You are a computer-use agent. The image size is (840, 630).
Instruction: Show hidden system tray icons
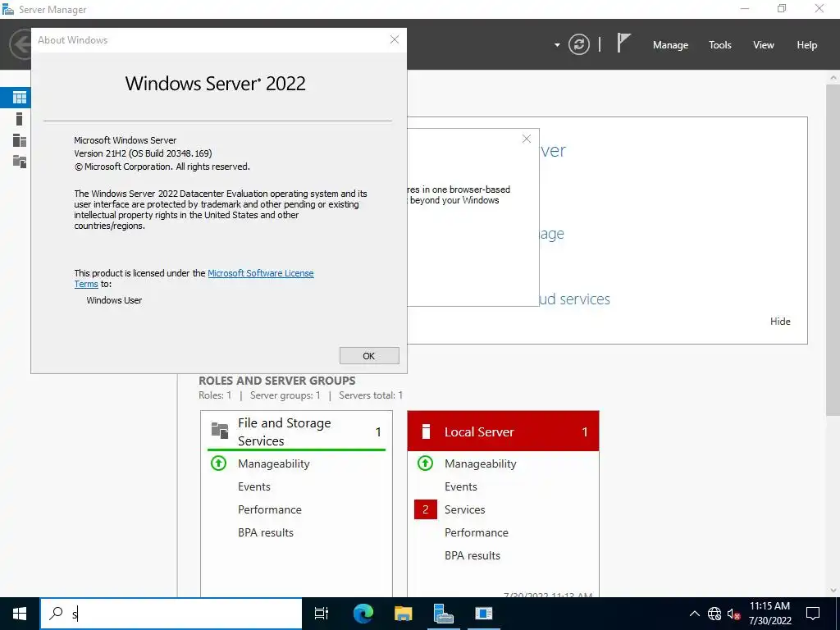694,614
